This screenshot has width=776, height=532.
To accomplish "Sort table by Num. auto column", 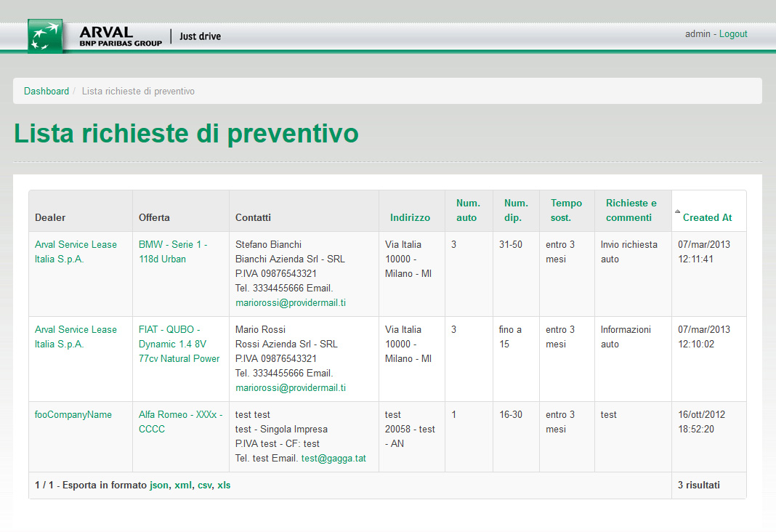I will pyautogui.click(x=468, y=210).
